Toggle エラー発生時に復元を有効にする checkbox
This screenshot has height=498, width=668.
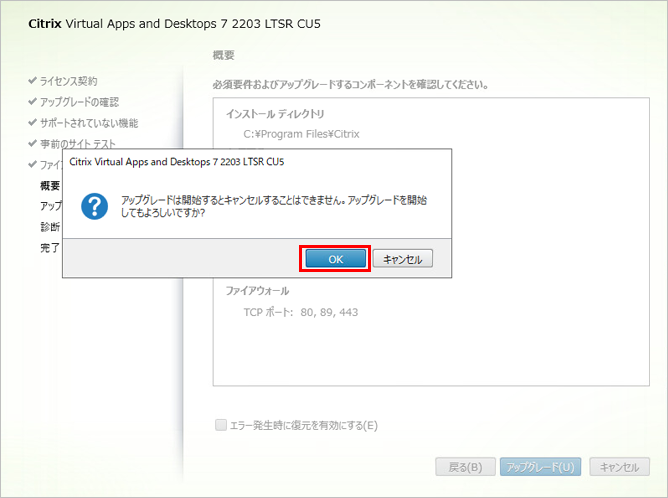pyautogui.click(x=221, y=425)
